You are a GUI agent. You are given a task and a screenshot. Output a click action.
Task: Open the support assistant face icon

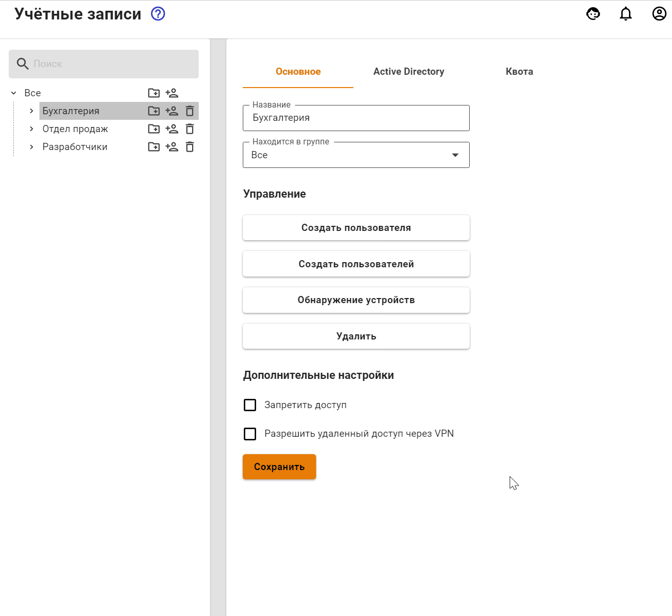[x=593, y=14]
